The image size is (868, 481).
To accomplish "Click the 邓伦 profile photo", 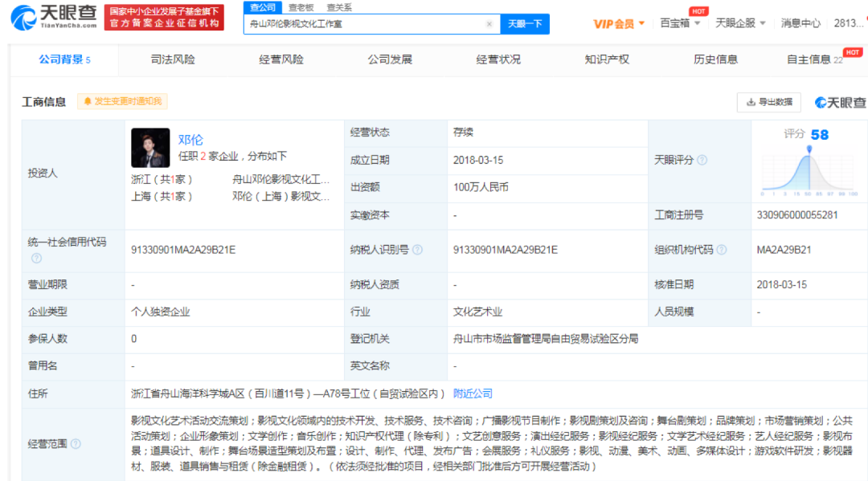I will [150, 148].
